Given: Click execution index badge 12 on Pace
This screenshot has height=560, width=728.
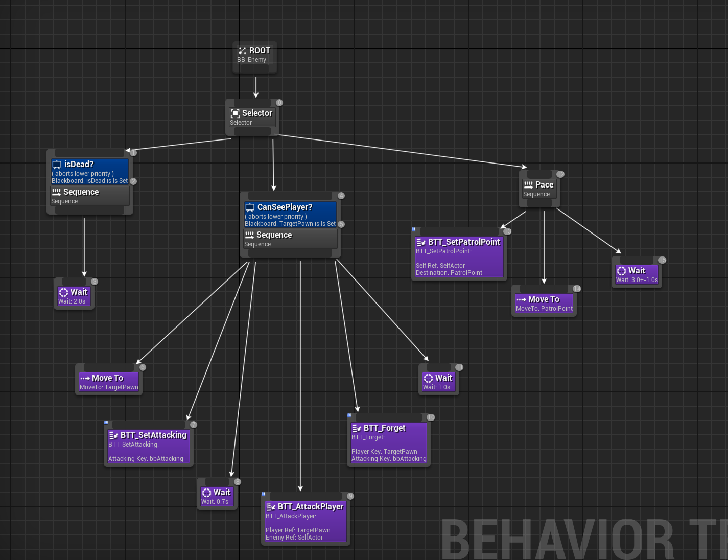Looking at the screenshot, I should click(x=560, y=174).
